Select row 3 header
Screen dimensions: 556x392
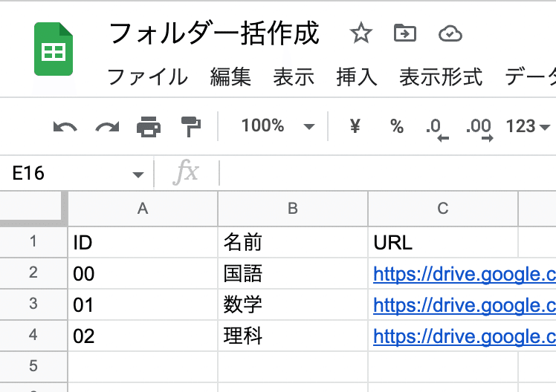click(33, 304)
